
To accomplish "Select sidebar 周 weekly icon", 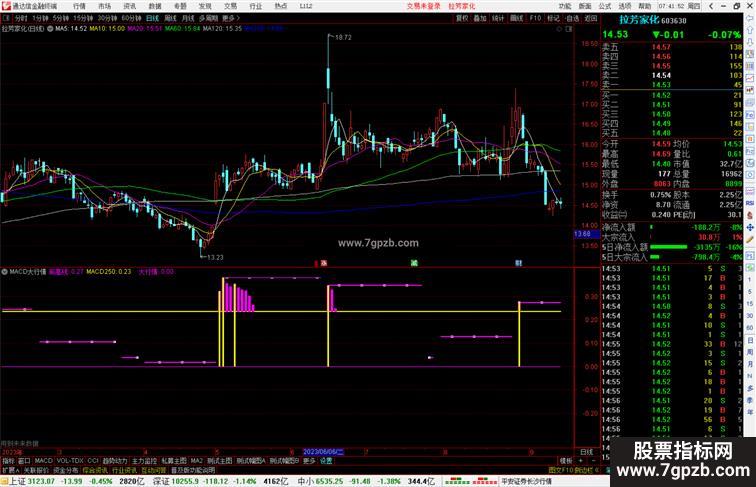I will (x=750, y=352).
